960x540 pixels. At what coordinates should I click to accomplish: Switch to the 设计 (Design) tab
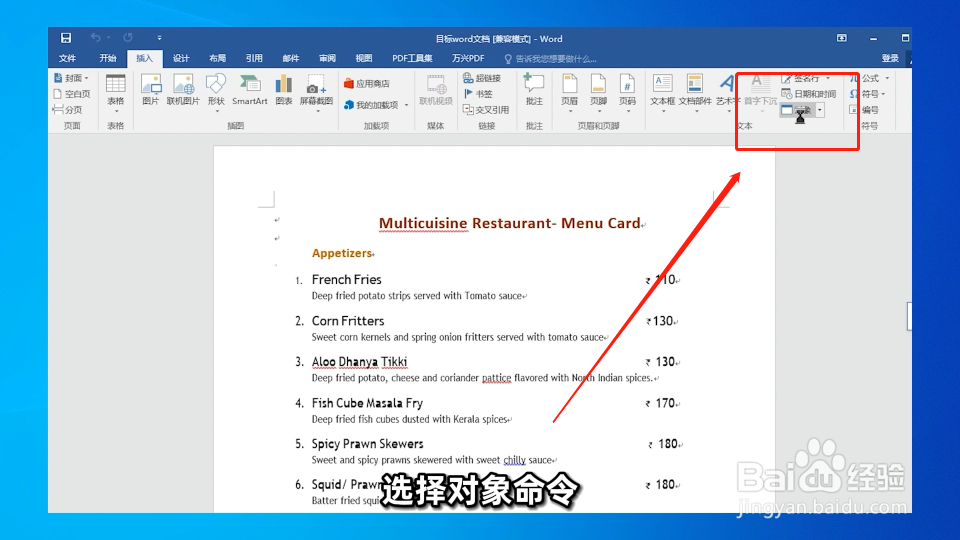tap(181, 58)
